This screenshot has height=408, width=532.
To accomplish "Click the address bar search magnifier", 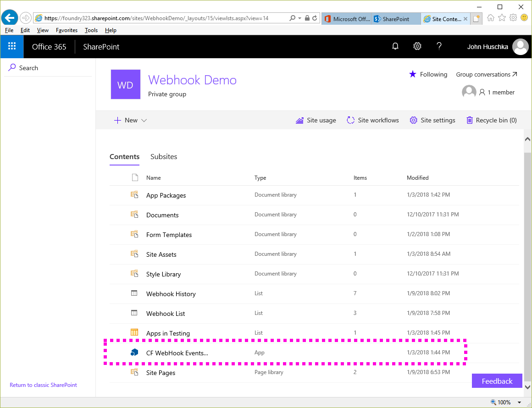I will tap(292, 18).
